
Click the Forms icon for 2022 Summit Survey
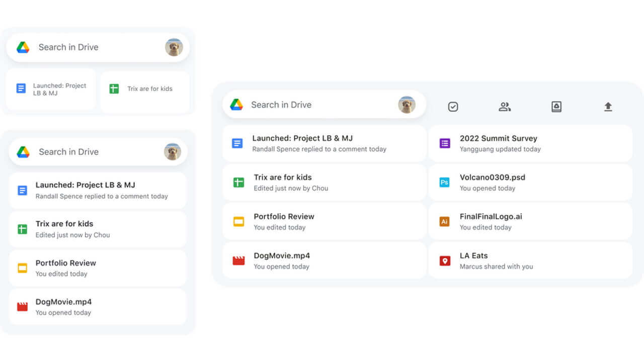[444, 143]
